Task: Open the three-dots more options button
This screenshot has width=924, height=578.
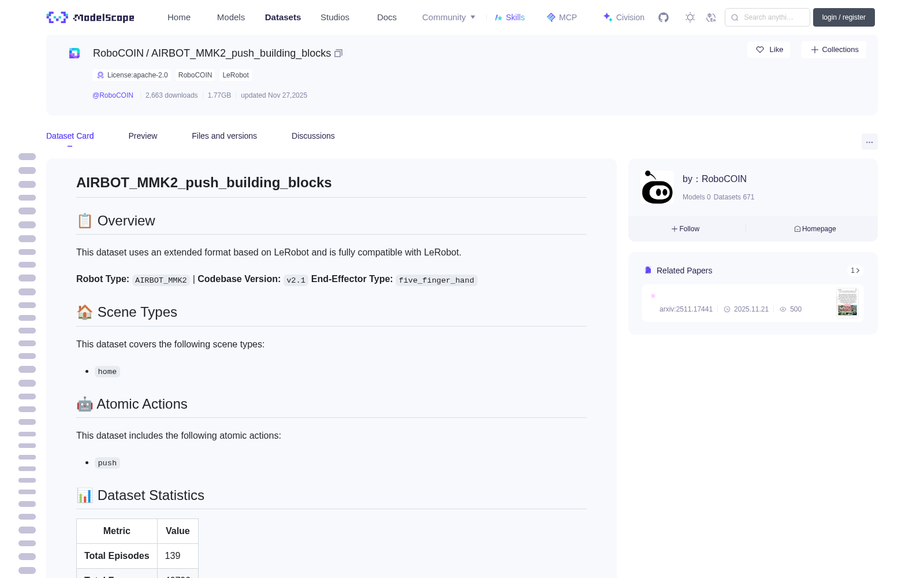Action: click(x=870, y=142)
